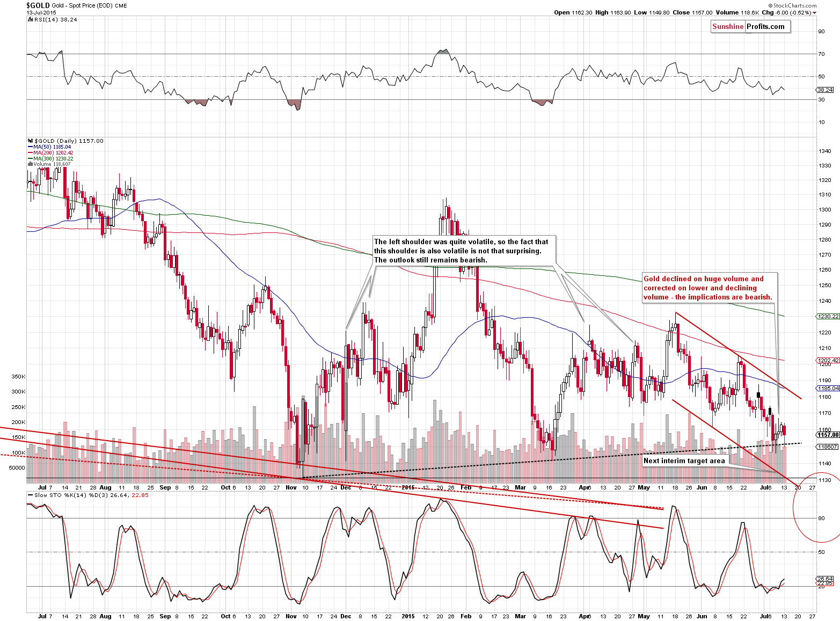Click the 70 level label on RSI scale
840x621 pixels.
821,54
